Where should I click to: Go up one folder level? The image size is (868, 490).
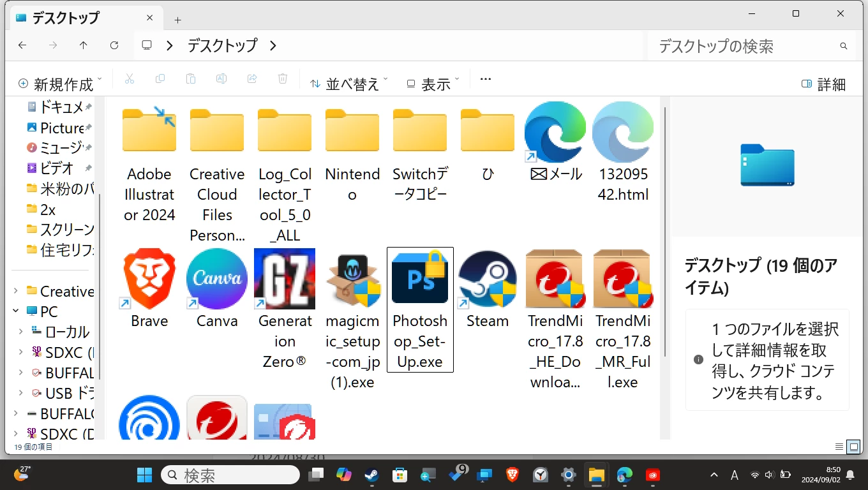(84, 45)
